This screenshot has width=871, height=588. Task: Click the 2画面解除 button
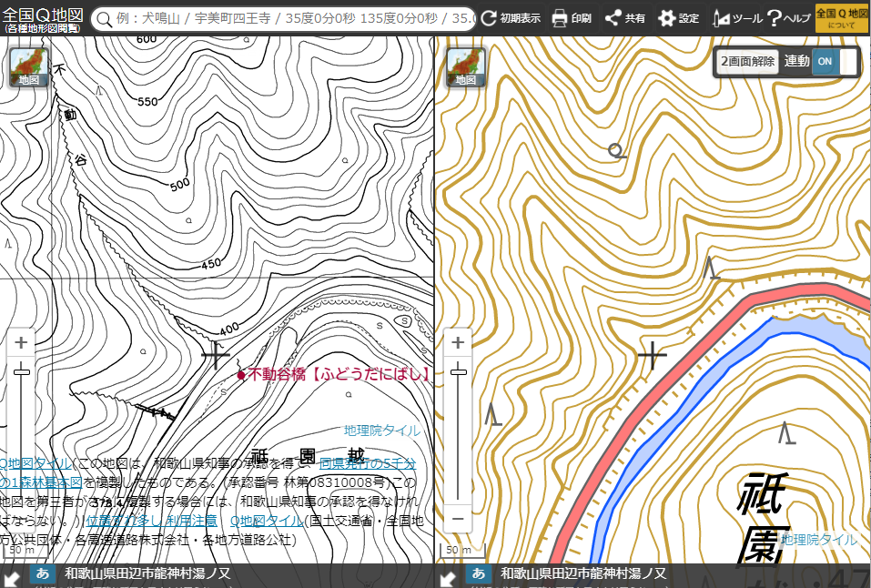747,61
